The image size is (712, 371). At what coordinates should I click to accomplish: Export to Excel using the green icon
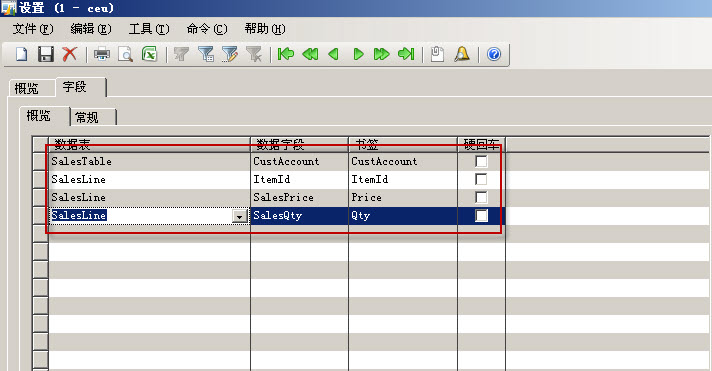(149, 54)
